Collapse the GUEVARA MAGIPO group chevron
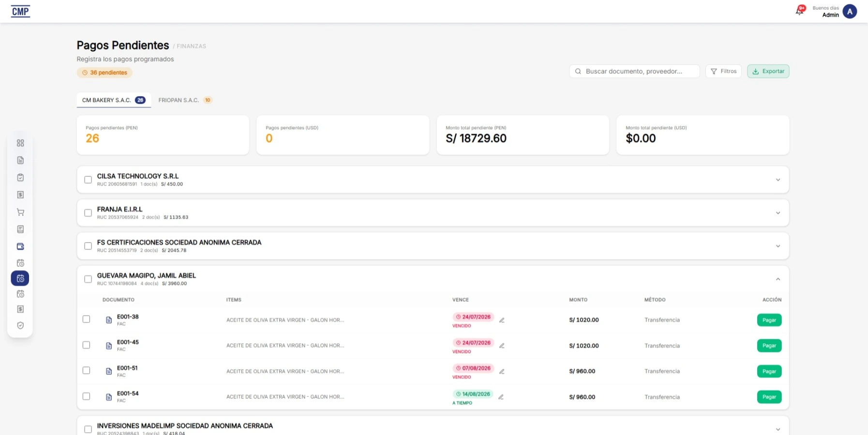868x435 pixels. pyautogui.click(x=778, y=279)
